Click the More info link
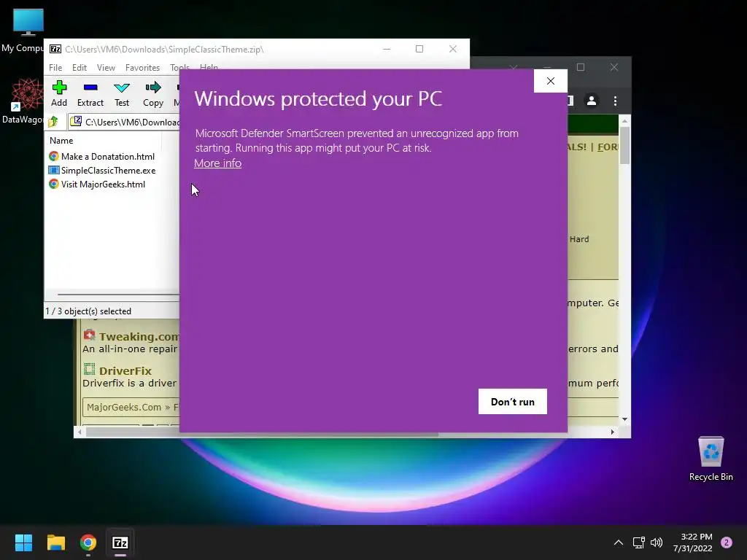Image resolution: width=747 pixels, height=560 pixels. (x=217, y=163)
